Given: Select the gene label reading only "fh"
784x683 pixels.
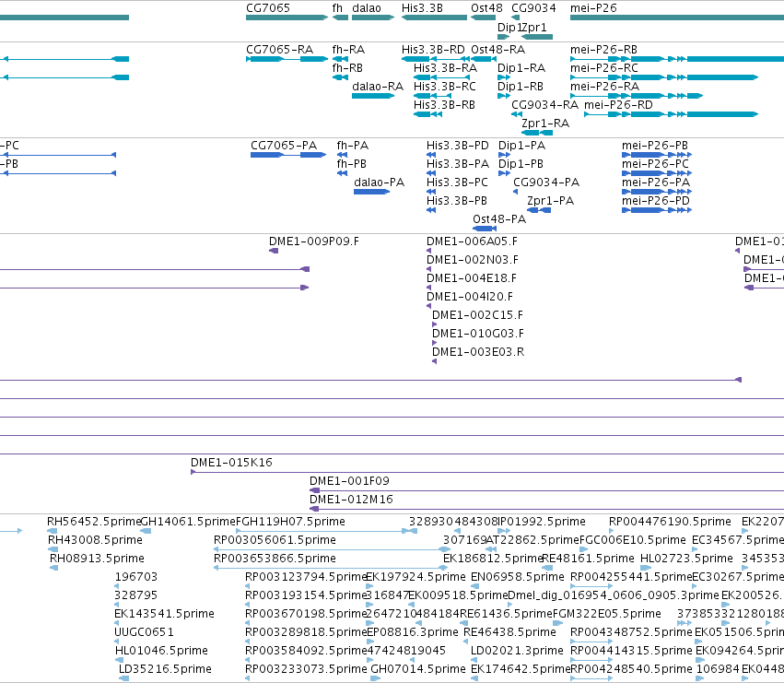Looking at the screenshot, I should 337,8.
